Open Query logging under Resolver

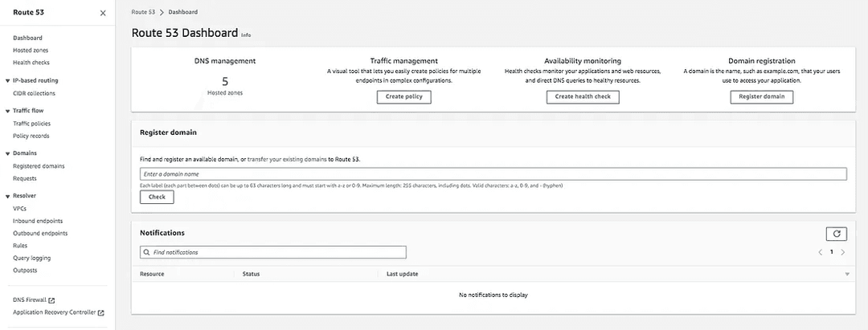click(x=31, y=259)
